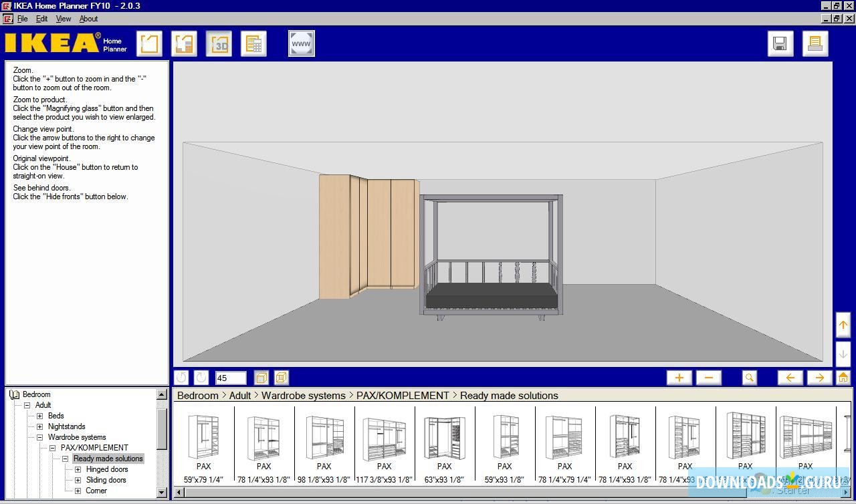The image size is (856, 504).
Task: Expand the Beds tree node
Action: coord(40,416)
